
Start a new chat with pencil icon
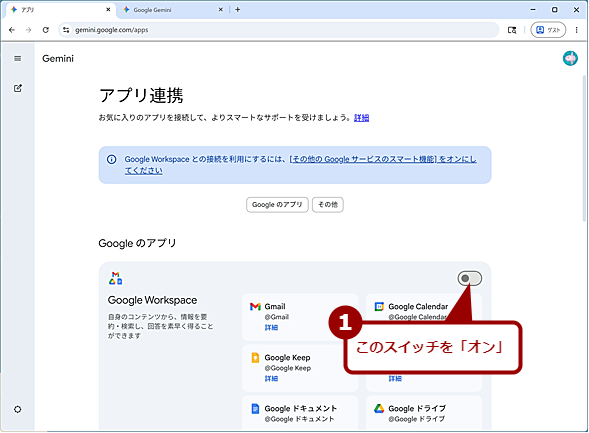pos(18,88)
